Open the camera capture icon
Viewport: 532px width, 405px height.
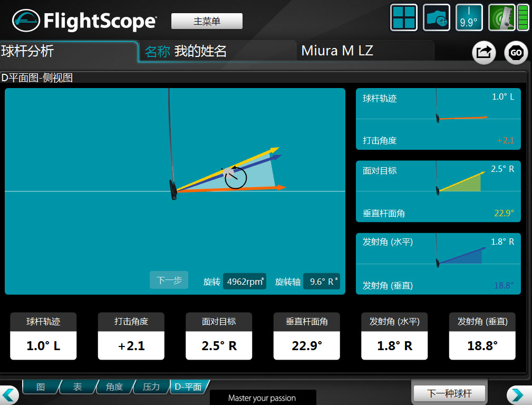click(437, 17)
